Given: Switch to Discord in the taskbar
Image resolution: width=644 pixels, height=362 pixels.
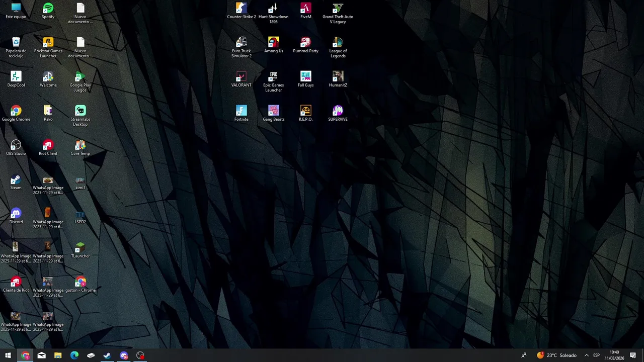Looking at the screenshot, I should 124,355.
